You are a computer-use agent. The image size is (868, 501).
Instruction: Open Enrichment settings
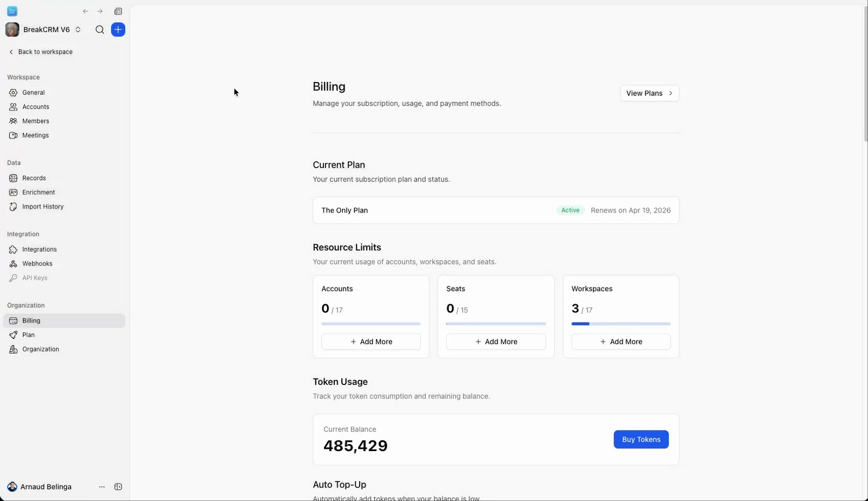point(64,192)
